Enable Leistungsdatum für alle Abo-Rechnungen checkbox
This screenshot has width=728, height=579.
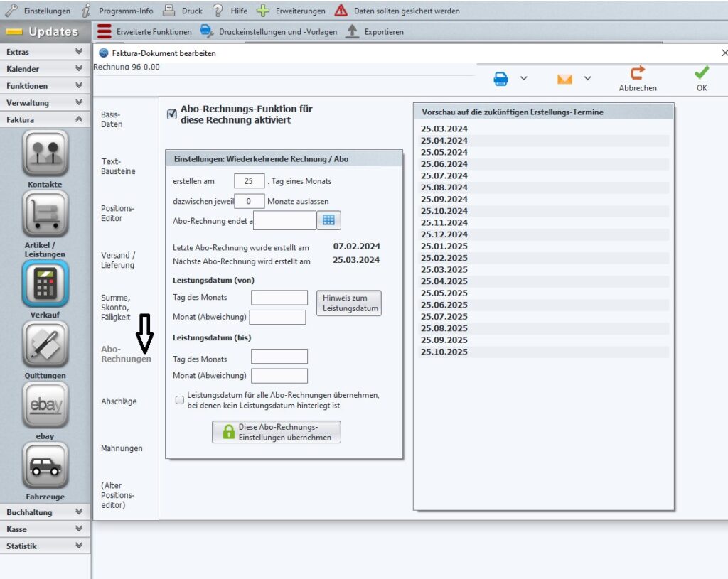180,400
